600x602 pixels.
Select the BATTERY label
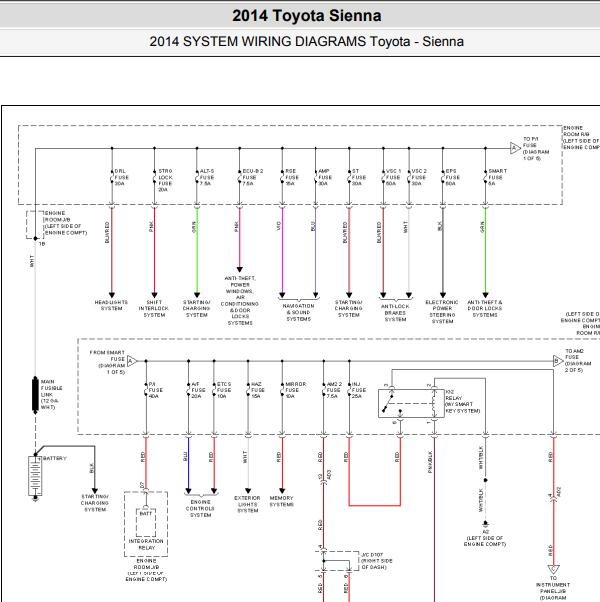pyautogui.click(x=55, y=458)
